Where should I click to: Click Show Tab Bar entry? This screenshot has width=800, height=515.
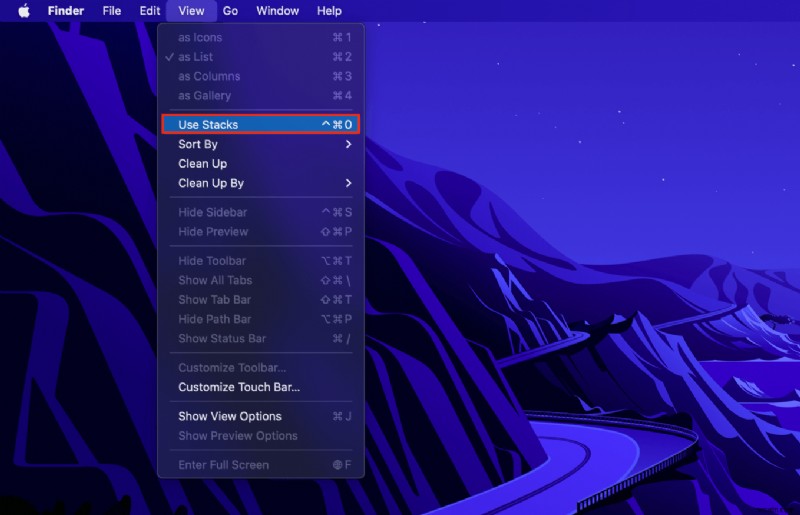261,299
